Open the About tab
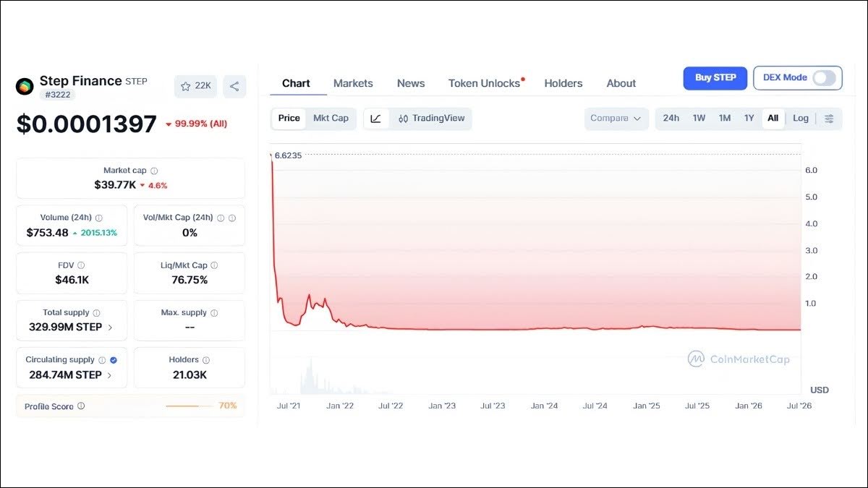The height and width of the screenshot is (488, 868). (621, 84)
